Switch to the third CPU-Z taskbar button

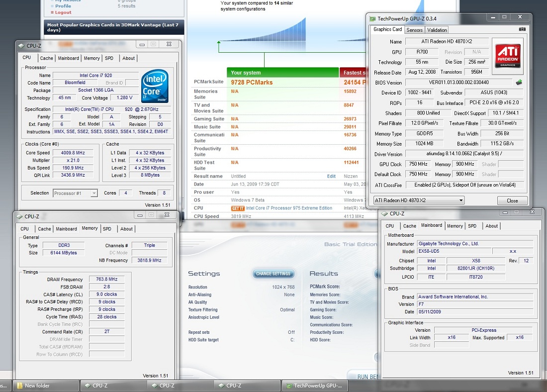point(247,386)
